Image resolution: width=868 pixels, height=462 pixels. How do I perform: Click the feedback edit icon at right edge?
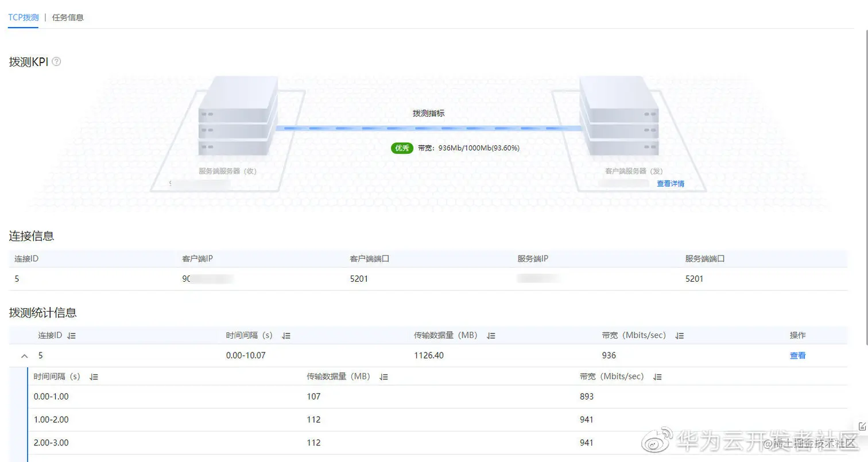click(862, 426)
